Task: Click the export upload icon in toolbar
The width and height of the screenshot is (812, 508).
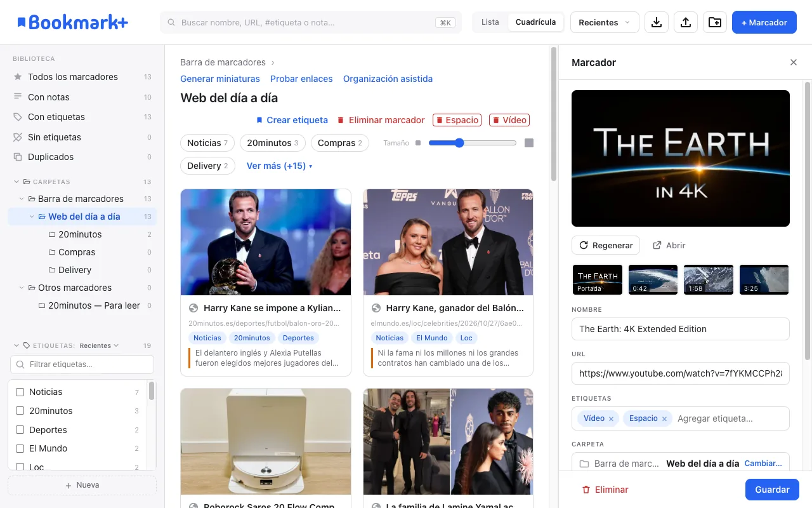Action: (x=686, y=22)
